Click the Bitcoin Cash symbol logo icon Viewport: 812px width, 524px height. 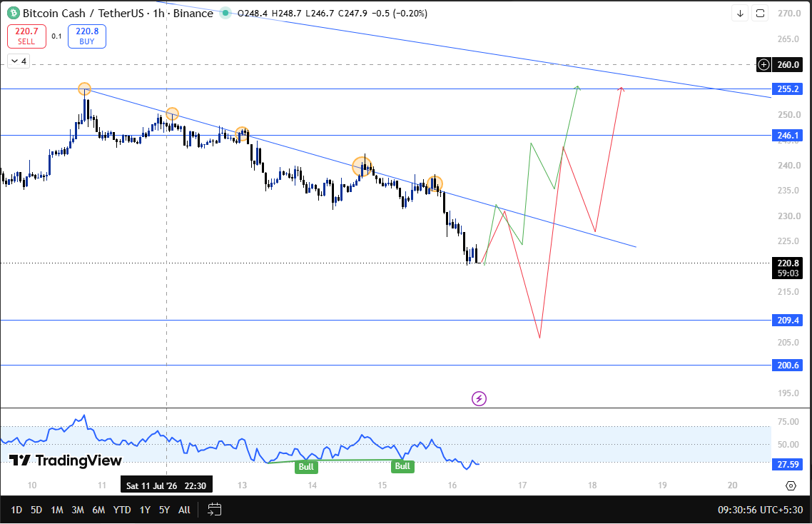[13, 13]
